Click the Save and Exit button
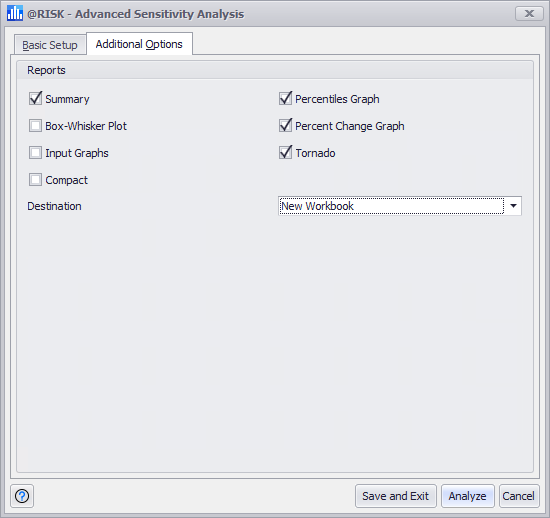Screen dimensions: 550x518 (x=396, y=496)
